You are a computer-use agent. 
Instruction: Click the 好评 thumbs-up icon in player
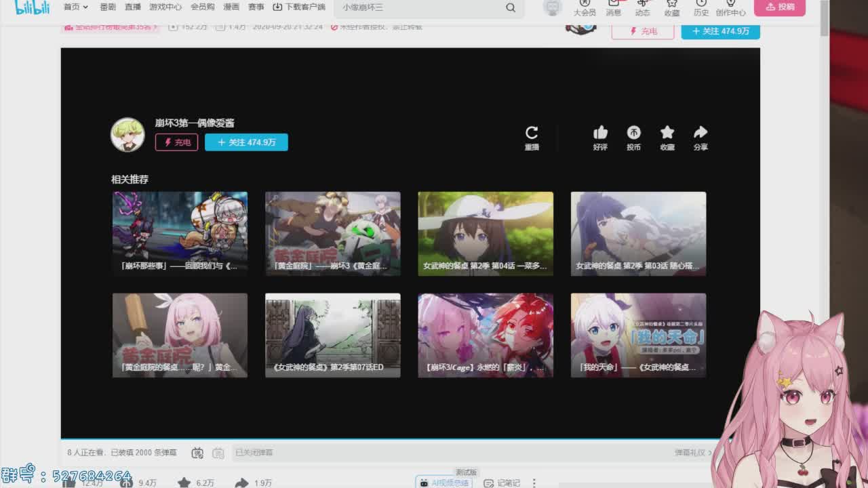pos(600,138)
